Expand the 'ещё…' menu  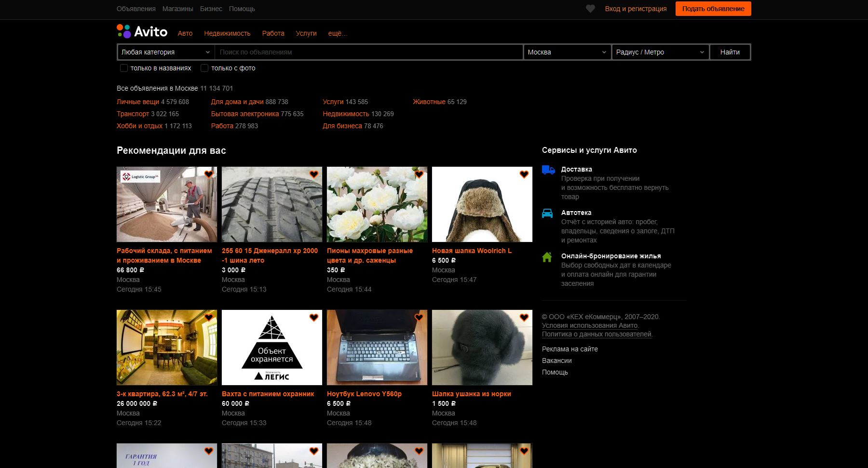coord(338,33)
